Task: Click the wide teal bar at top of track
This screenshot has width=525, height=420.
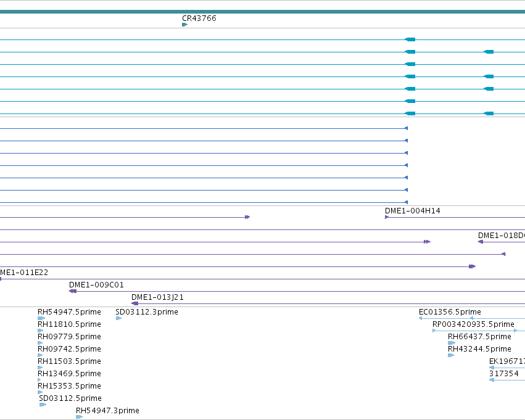Action: 263,12
